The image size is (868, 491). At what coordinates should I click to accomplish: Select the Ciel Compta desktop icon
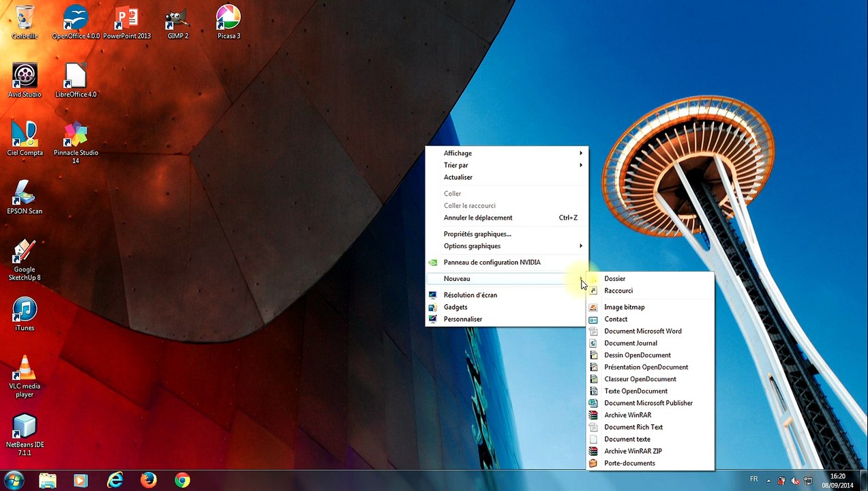pyautogui.click(x=25, y=139)
